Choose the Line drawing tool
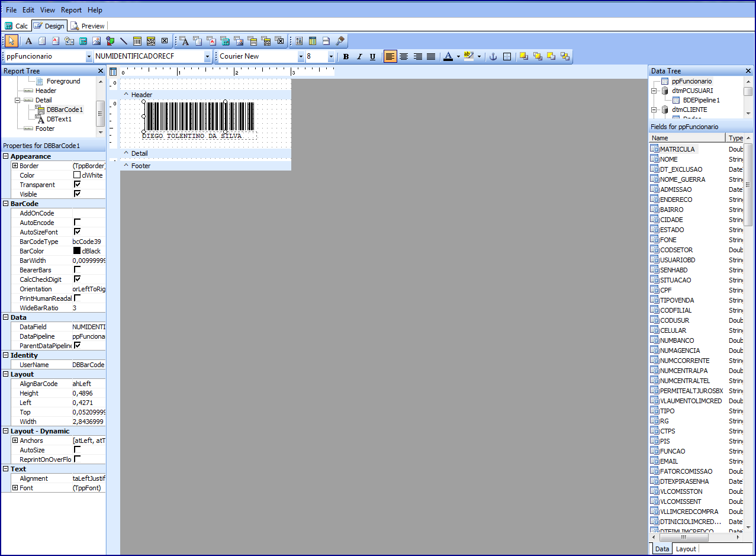 pyautogui.click(x=124, y=41)
